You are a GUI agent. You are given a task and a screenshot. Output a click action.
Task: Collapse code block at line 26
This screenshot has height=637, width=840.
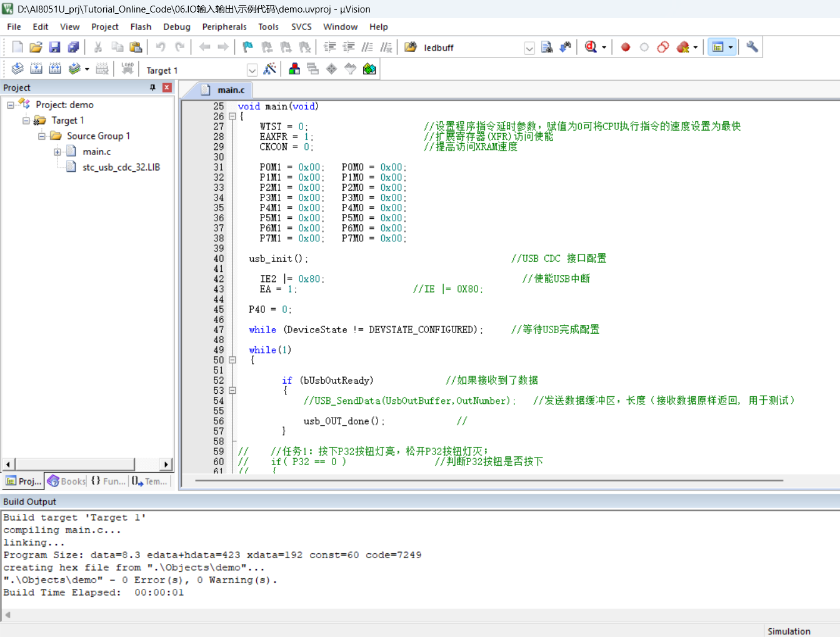232,116
